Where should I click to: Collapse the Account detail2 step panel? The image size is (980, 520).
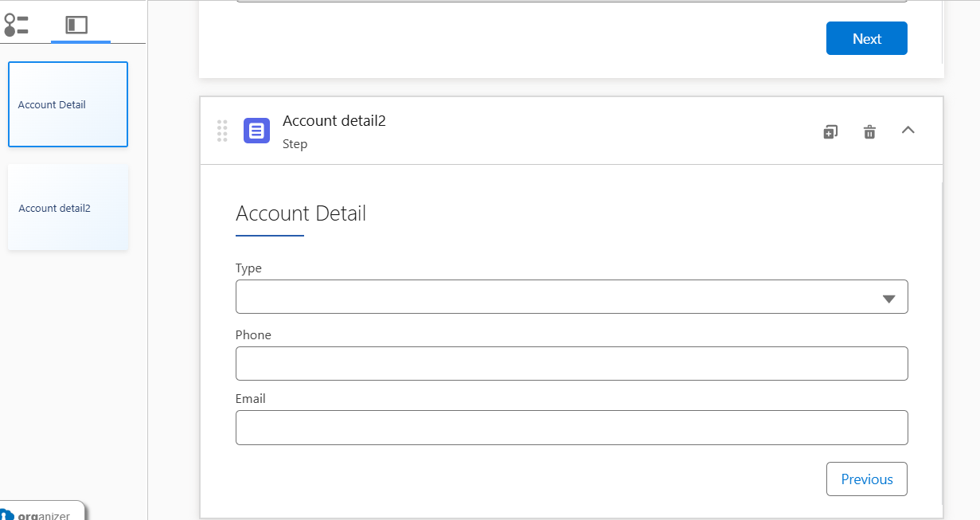tap(908, 131)
